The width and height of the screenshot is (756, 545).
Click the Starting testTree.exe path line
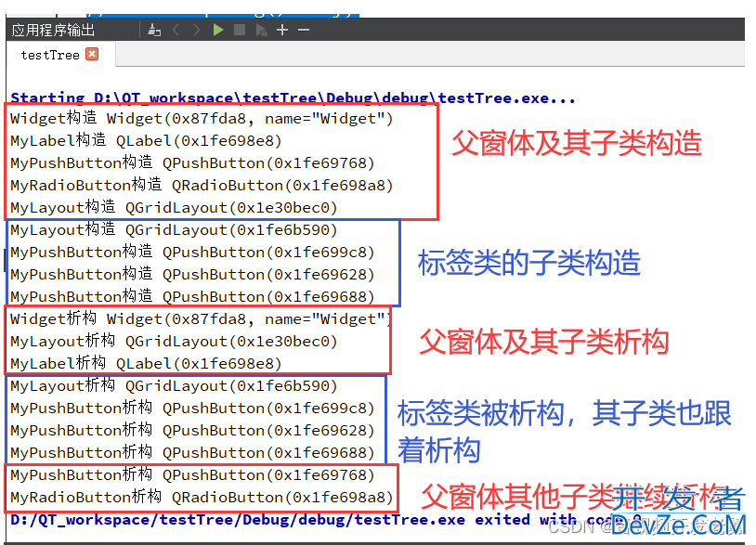pyautogui.click(x=293, y=98)
